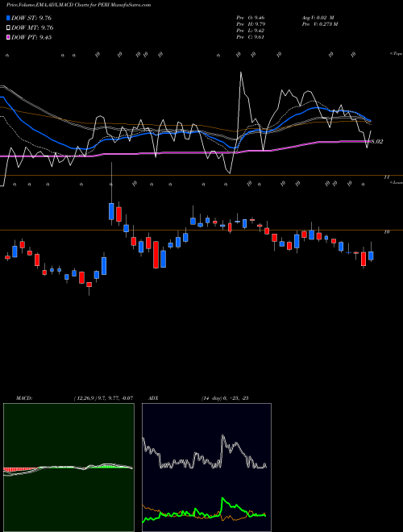Image resolution: width=403 pixels, height=532 pixels.
Task: Open the MACD indicator chart panel
Action: (x=69, y=468)
